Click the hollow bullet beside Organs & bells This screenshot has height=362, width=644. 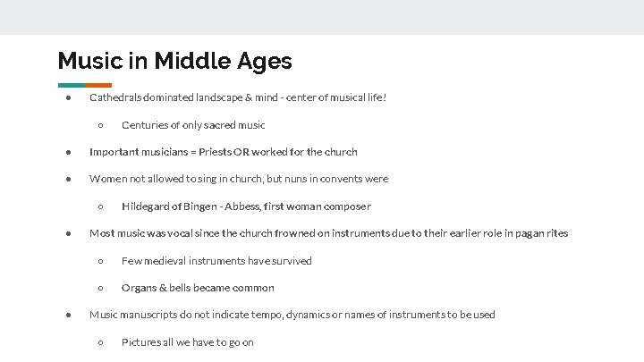tap(100, 288)
